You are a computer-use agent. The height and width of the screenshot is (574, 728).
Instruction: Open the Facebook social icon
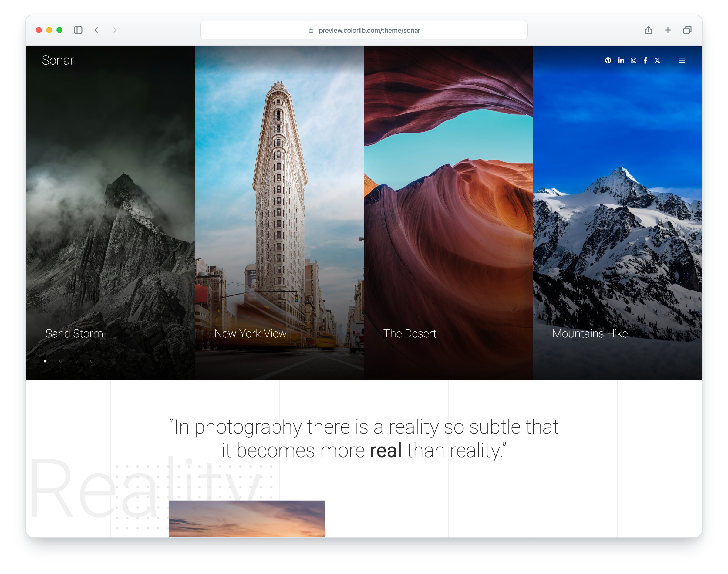(645, 60)
